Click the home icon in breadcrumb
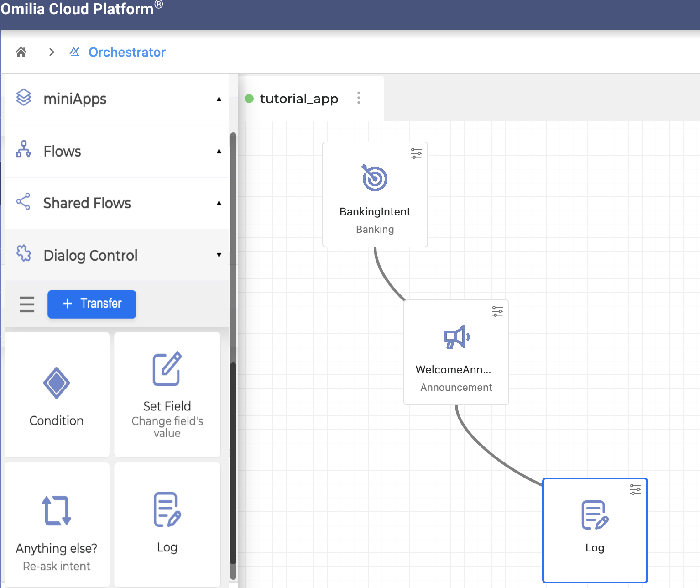This screenshot has height=588, width=700. 21,52
